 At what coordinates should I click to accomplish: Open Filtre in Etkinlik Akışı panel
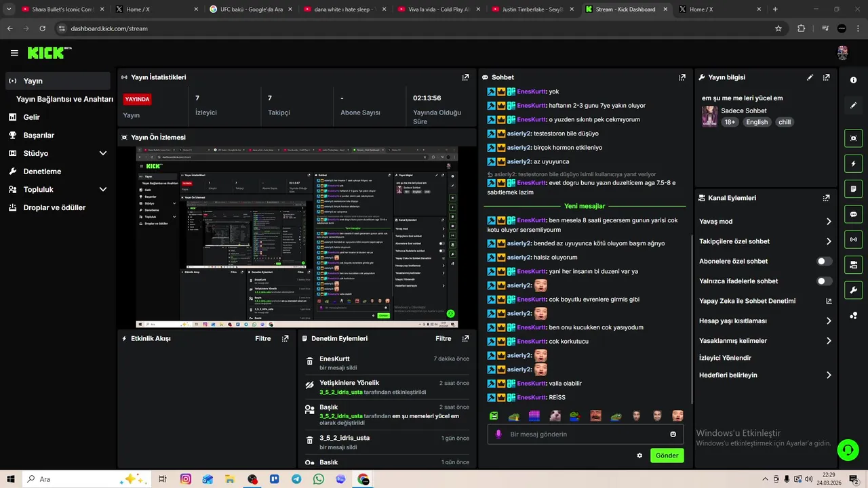click(x=262, y=338)
